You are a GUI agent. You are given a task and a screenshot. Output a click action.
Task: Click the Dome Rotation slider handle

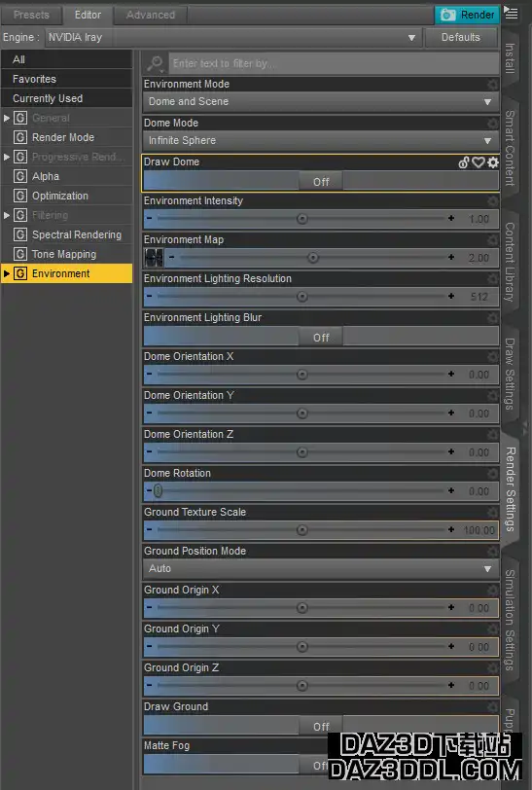click(158, 490)
